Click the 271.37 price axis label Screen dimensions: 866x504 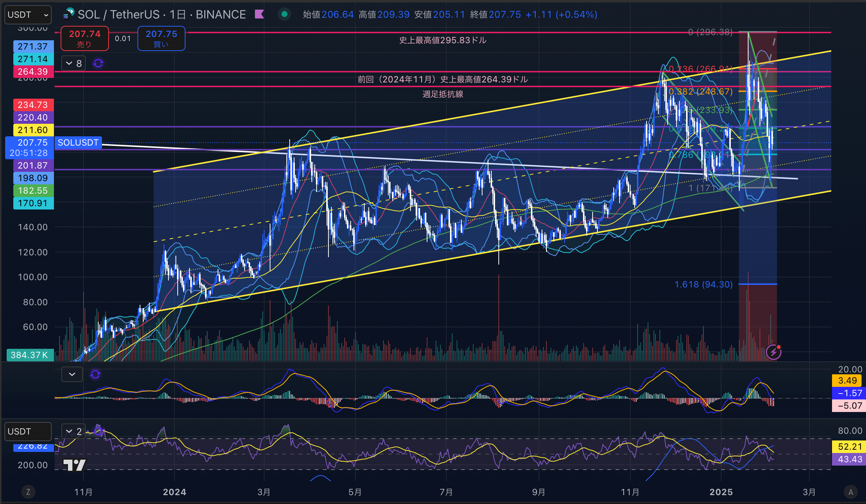click(x=33, y=47)
